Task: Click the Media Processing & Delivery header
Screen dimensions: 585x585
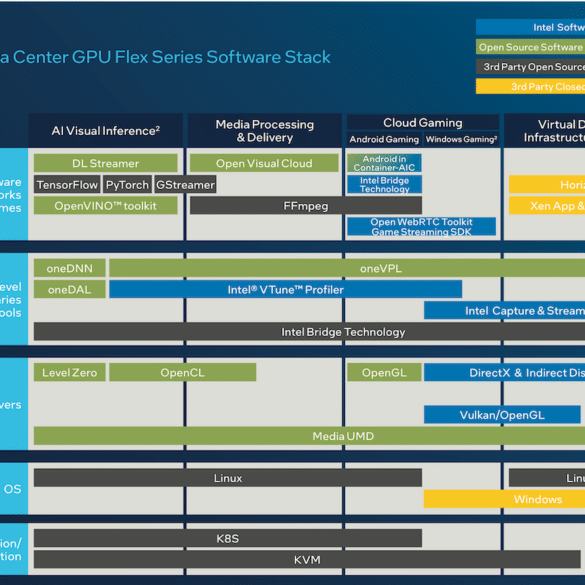Action: click(x=265, y=131)
